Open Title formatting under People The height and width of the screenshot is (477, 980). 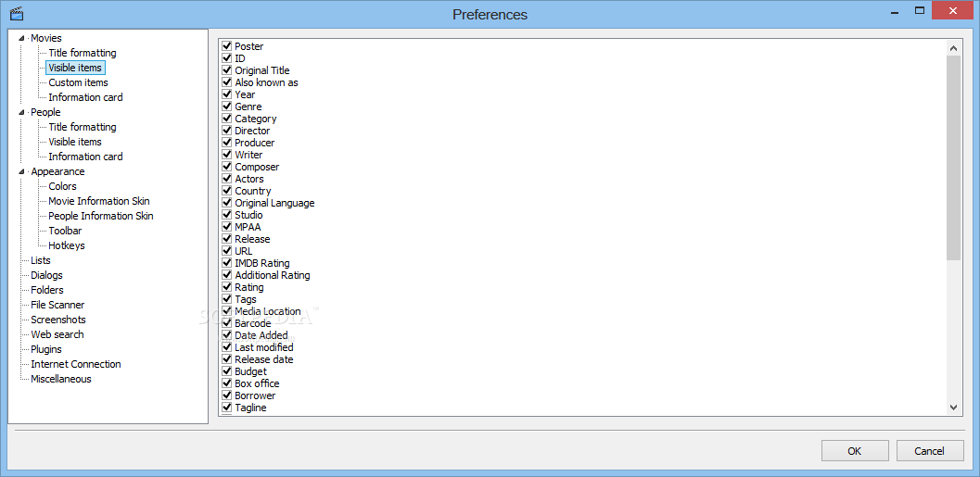click(x=83, y=127)
